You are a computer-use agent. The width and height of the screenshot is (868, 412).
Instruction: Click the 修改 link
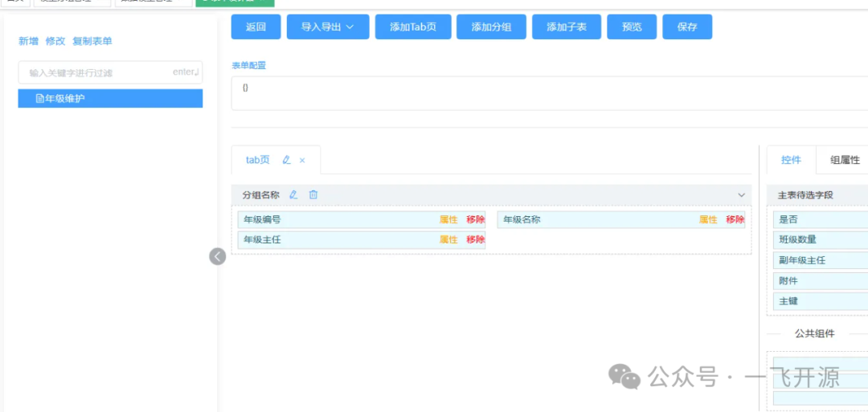55,41
